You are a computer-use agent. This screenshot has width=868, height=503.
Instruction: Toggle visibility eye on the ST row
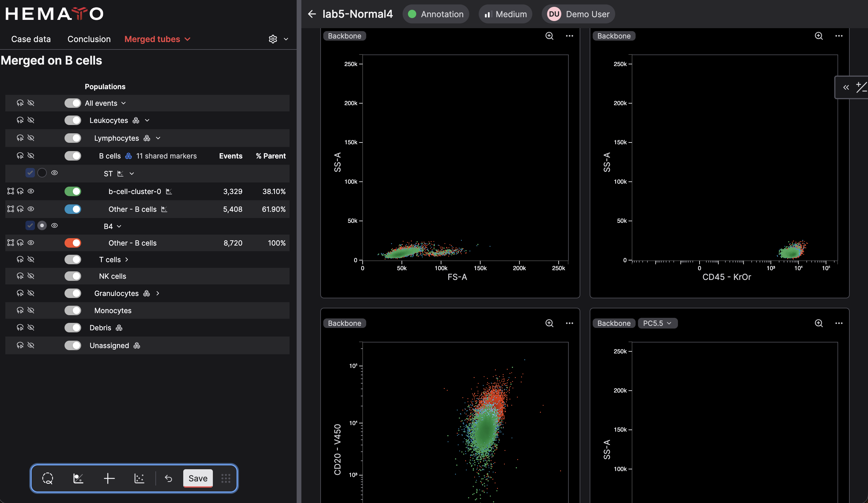pyautogui.click(x=54, y=173)
